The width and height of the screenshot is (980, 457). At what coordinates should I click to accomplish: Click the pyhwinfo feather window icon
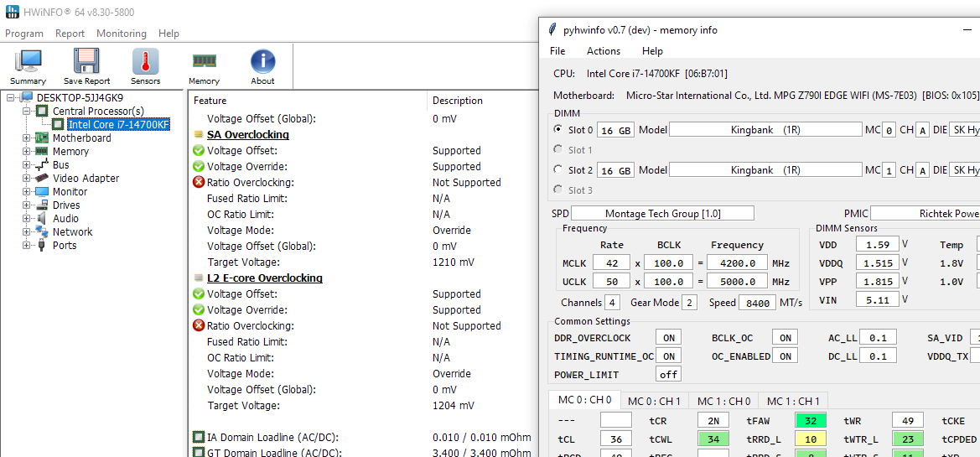(x=552, y=30)
